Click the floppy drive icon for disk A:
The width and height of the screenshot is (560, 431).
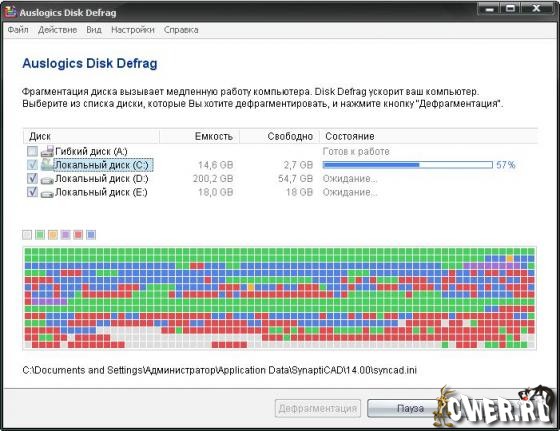pos(47,151)
